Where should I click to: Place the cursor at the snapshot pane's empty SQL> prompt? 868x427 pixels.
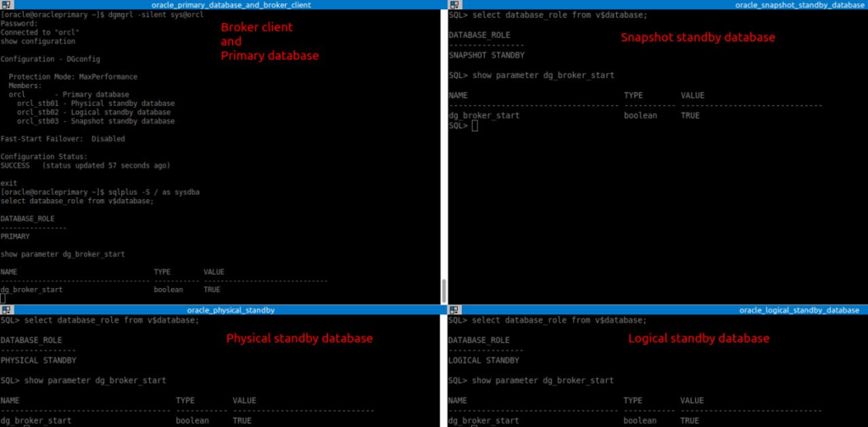pos(475,125)
